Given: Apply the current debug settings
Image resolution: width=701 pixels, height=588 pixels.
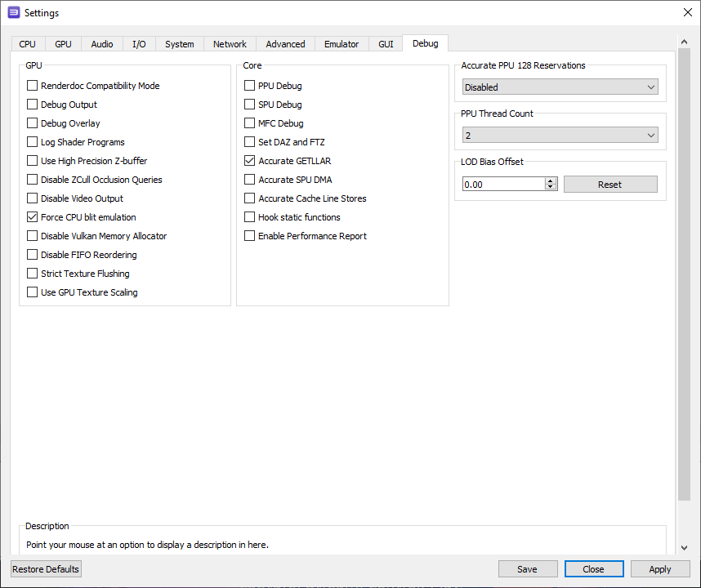Looking at the screenshot, I should point(660,568).
